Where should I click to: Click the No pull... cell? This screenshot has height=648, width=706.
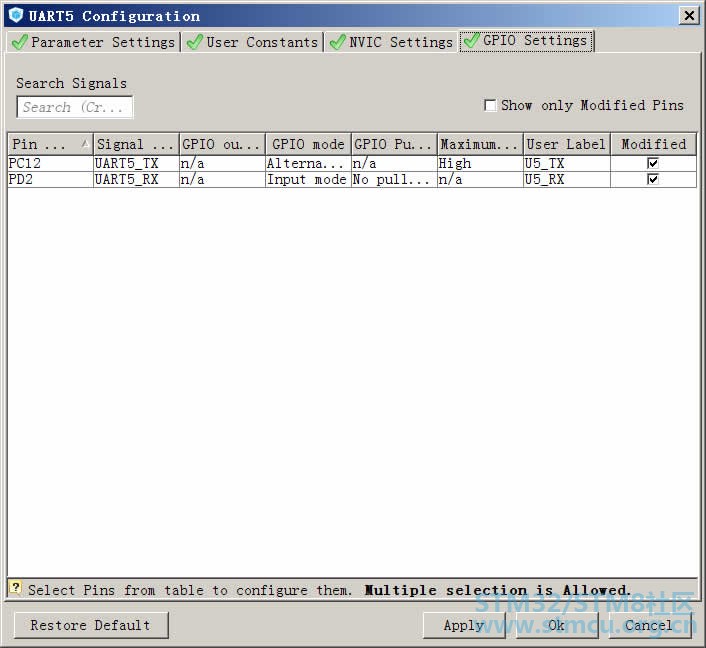pos(394,179)
